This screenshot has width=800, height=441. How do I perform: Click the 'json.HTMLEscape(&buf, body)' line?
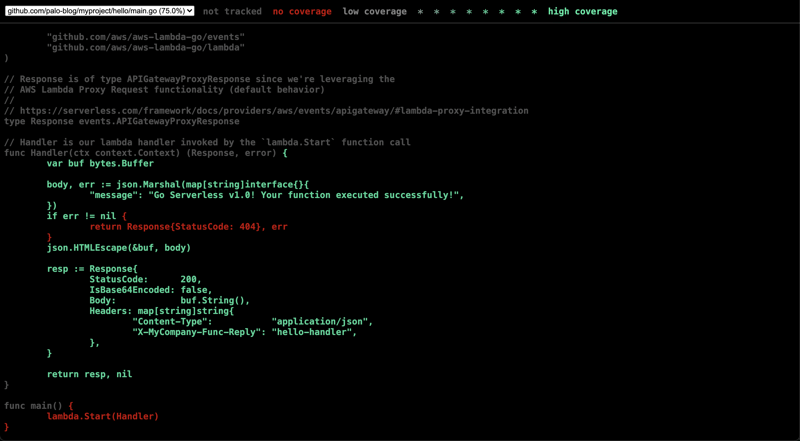(x=119, y=248)
